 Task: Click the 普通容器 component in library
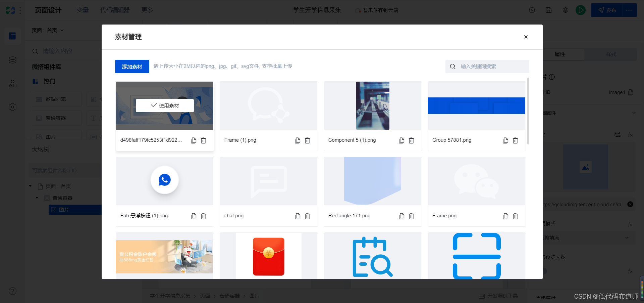point(57,118)
